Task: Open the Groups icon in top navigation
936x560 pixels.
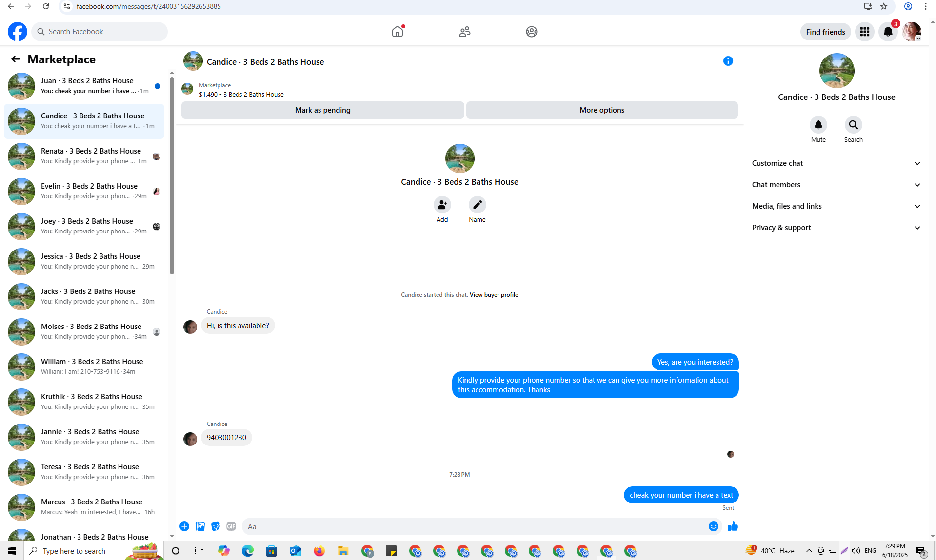Action: 532,32
